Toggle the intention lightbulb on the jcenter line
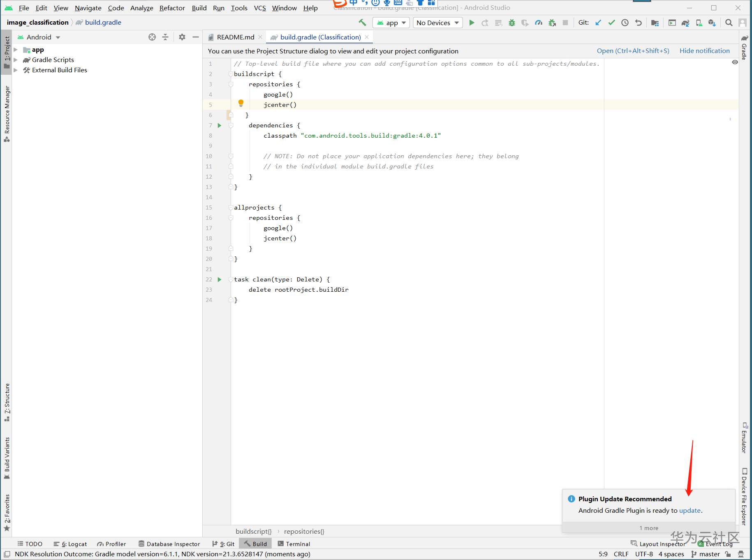 pyautogui.click(x=241, y=103)
